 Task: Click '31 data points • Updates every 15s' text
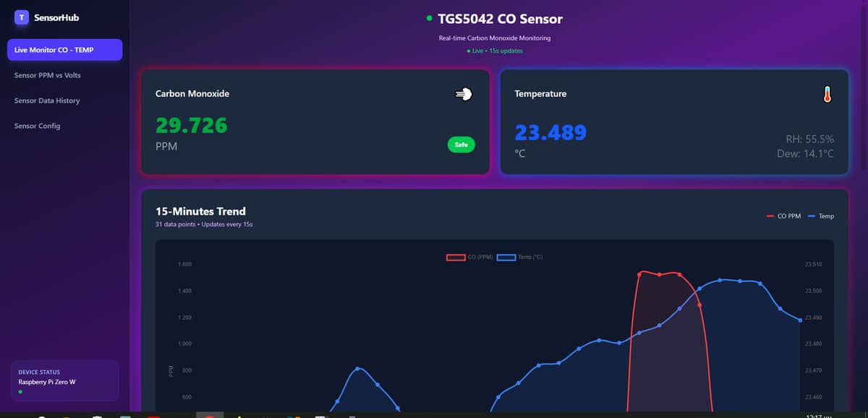(204, 224)
